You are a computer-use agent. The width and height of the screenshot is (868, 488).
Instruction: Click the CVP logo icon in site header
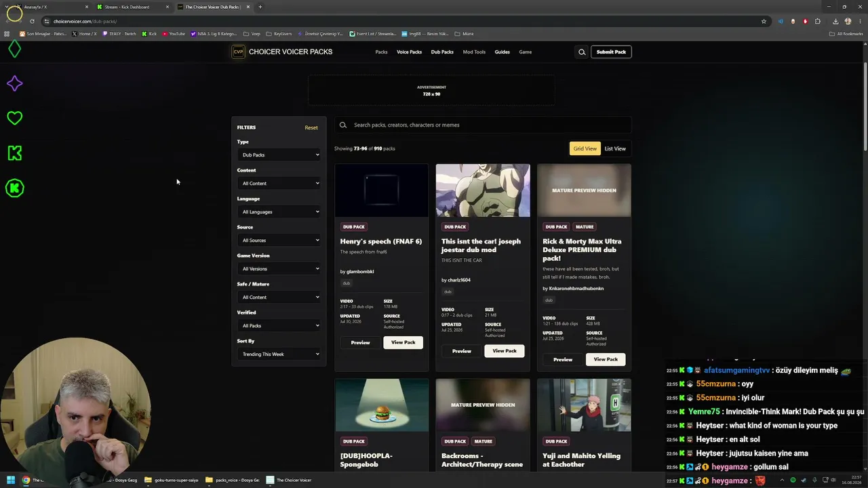238,52
